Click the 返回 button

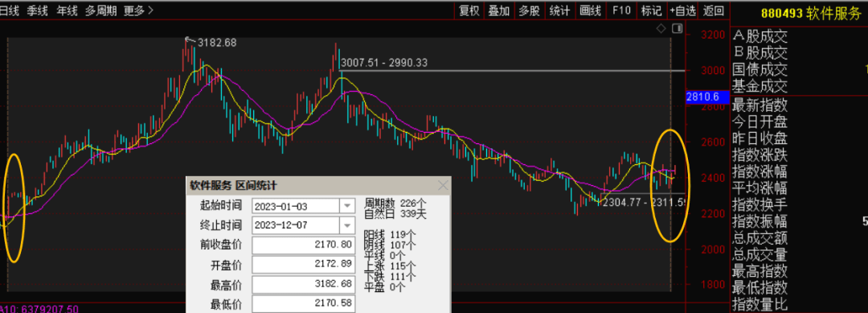[x=714, y=10]
